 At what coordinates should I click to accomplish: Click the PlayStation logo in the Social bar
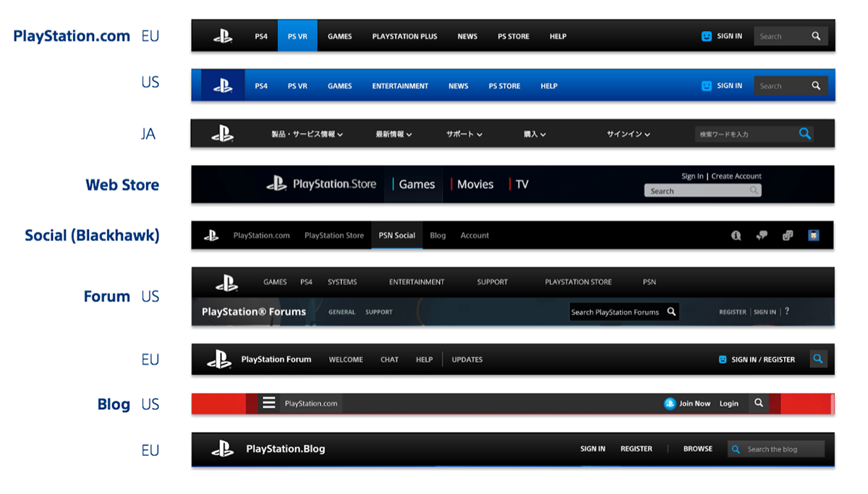coord(211,235)
